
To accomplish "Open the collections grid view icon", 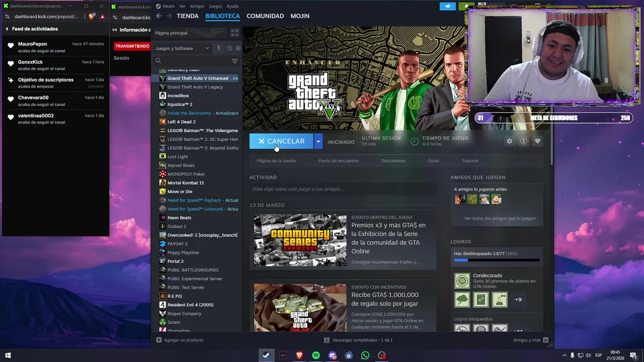I will pos(234,33).
